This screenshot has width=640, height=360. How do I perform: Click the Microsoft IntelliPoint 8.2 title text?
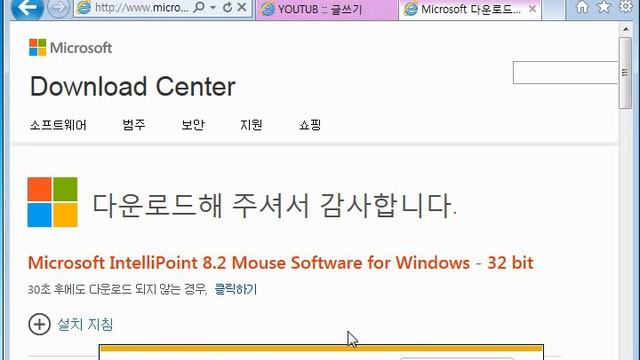tap(280, 263)
